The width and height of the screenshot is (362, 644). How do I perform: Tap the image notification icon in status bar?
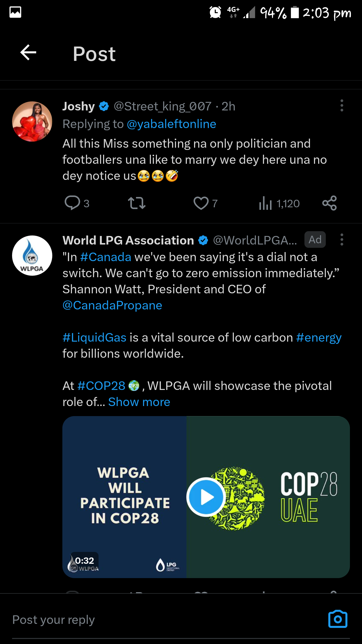(15, 12)
